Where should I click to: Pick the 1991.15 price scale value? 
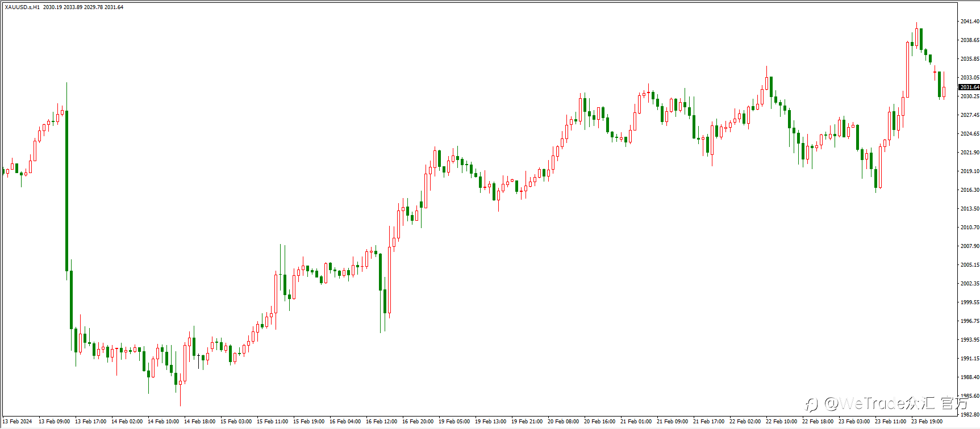tap(970, 359)
